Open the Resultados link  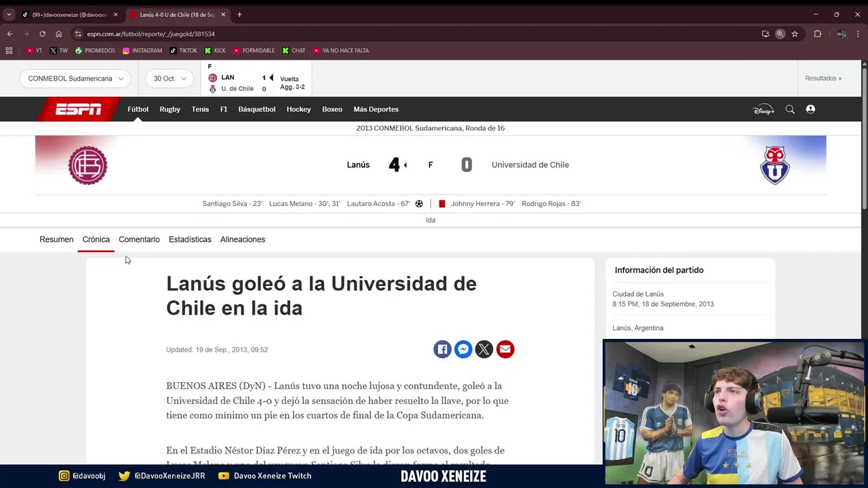pyautogui.click(x=823, y=79)
